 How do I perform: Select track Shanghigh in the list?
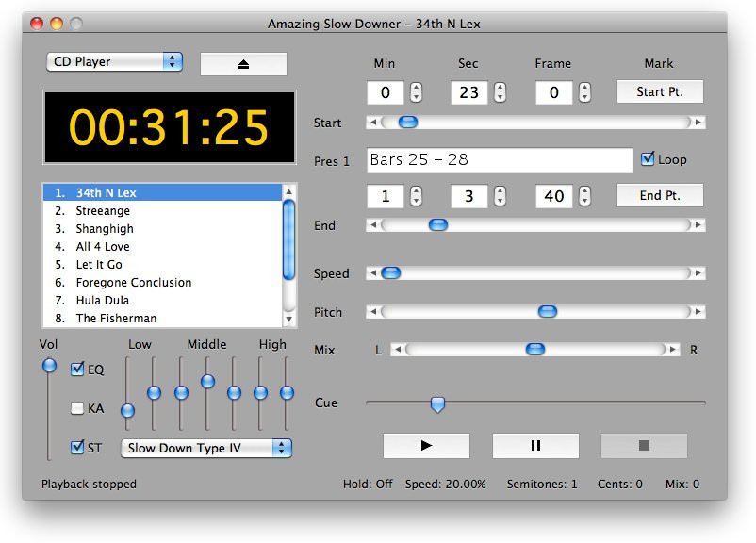point(105,228)
